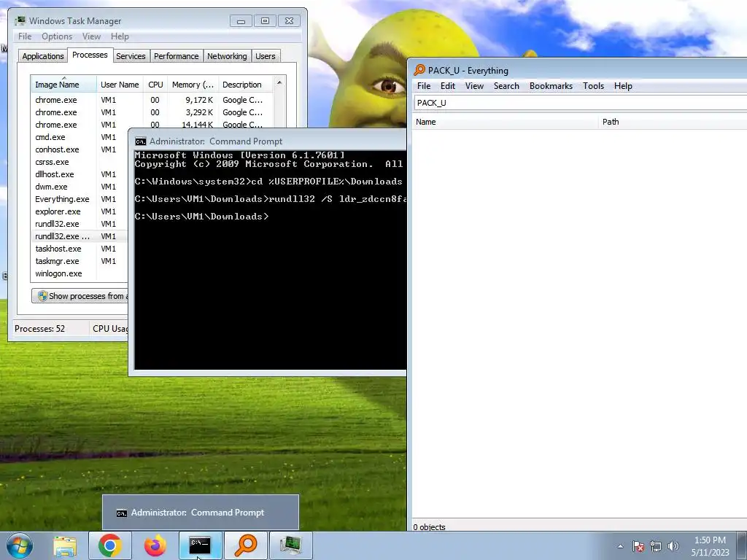Show hidden system tray icons arrow
Image resolution: width=747 pixels, height=560 pixels.
620,546
